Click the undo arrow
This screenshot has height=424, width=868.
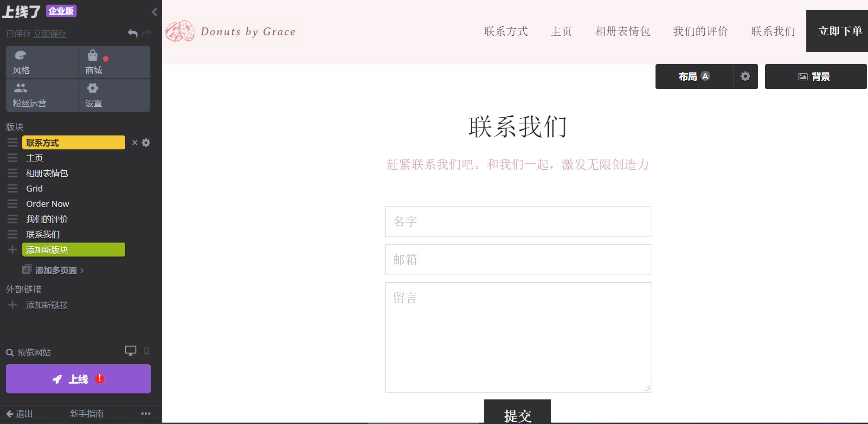(x=132, y=33)
